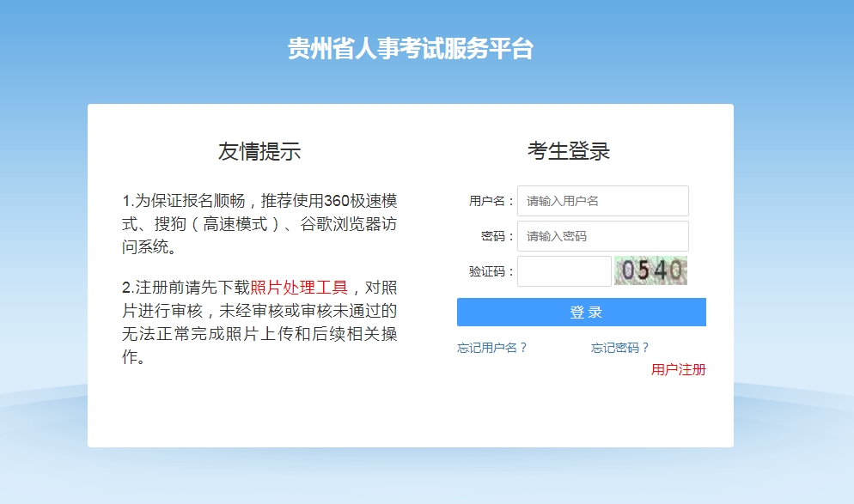
Task: Click the first tip about recommended browsers
Action: [x=259, y=224]
